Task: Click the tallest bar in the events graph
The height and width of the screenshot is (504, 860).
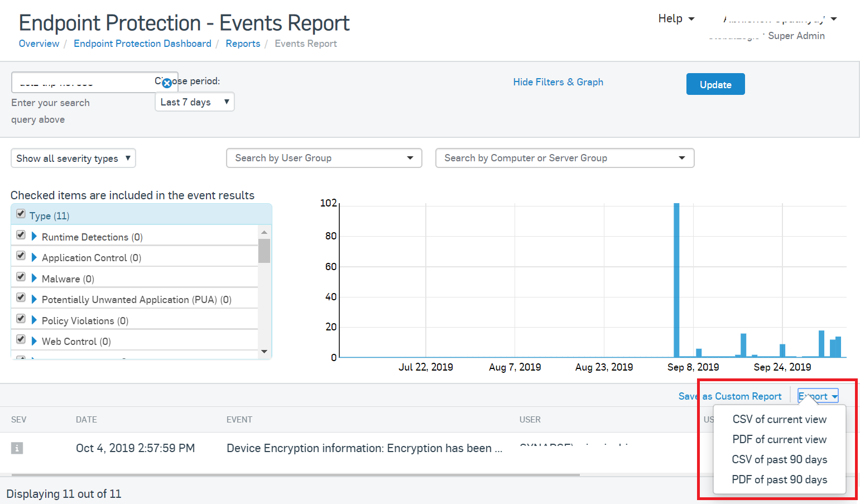Action: [676, 279]
